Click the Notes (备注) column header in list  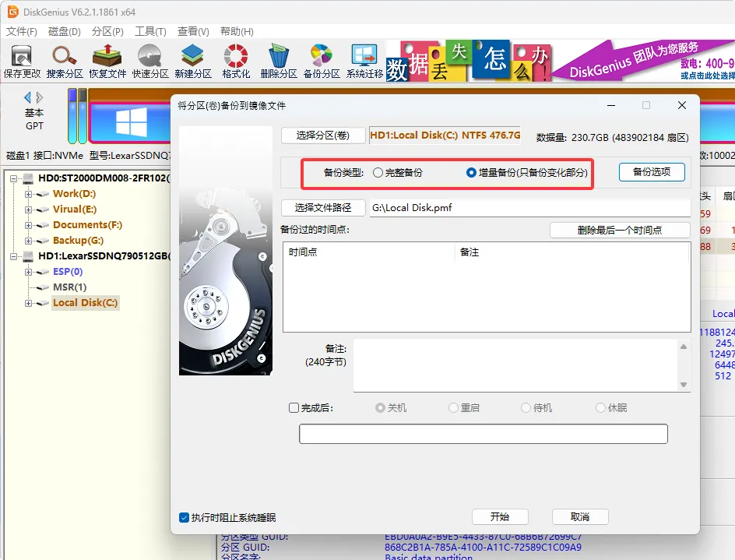(x=571, y=252)
